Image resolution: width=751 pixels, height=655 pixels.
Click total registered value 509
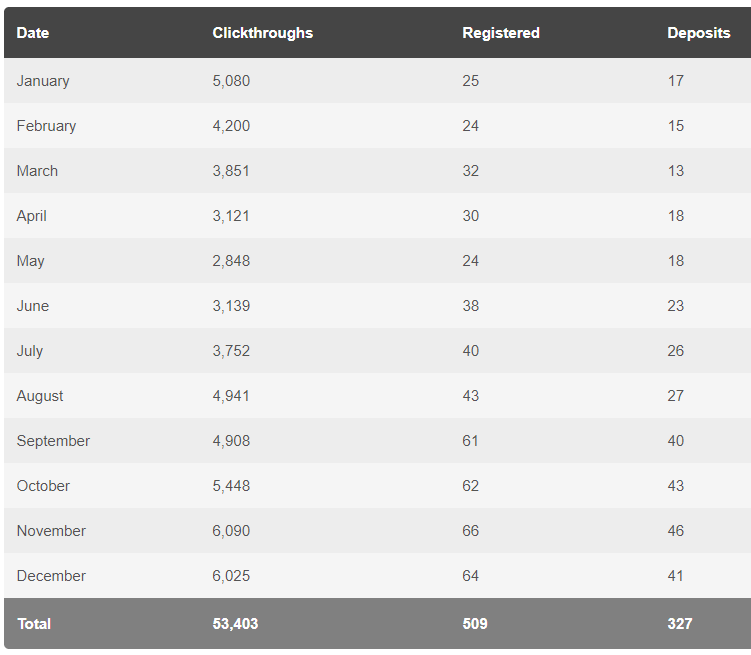(475, 624)
